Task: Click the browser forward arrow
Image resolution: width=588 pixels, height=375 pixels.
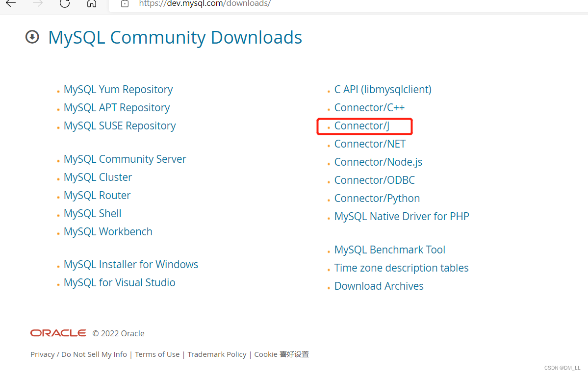Action: click(37, 3)
